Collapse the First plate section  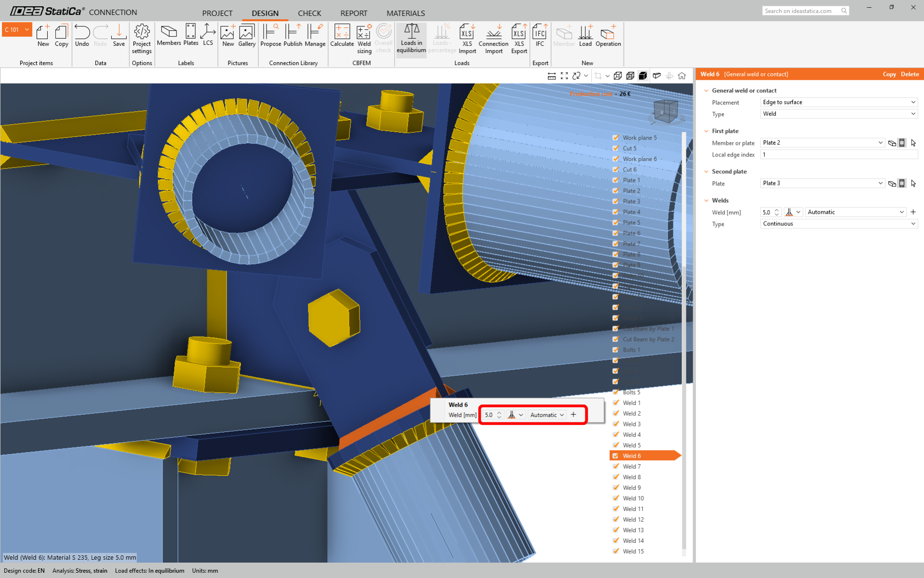pos(706,131)
